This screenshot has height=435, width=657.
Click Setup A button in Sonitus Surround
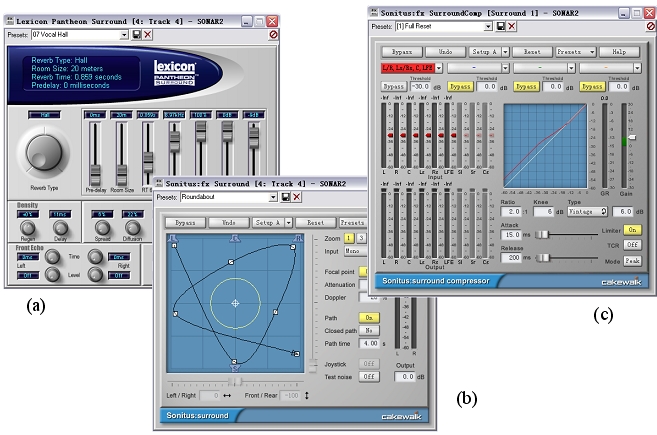[268, 223]
